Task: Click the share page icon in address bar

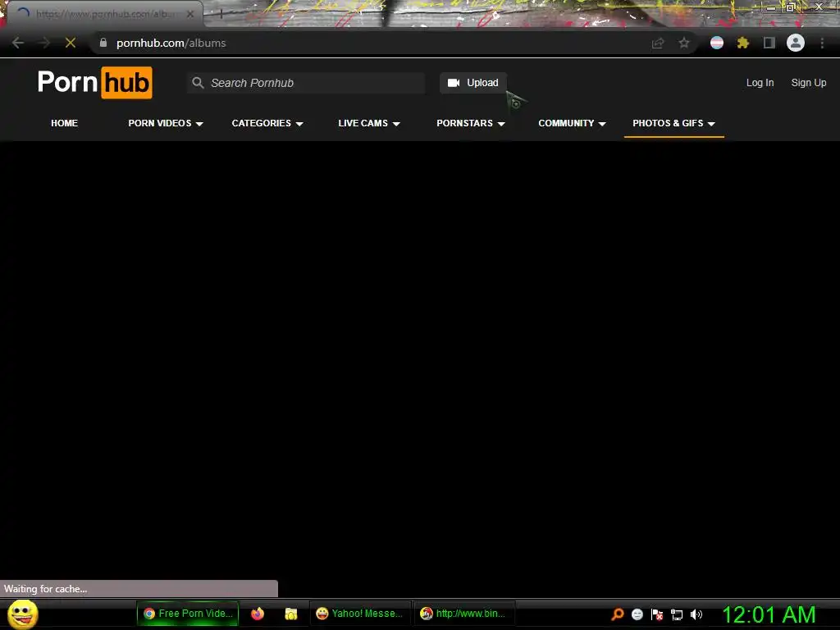Action: coord(658,43)
